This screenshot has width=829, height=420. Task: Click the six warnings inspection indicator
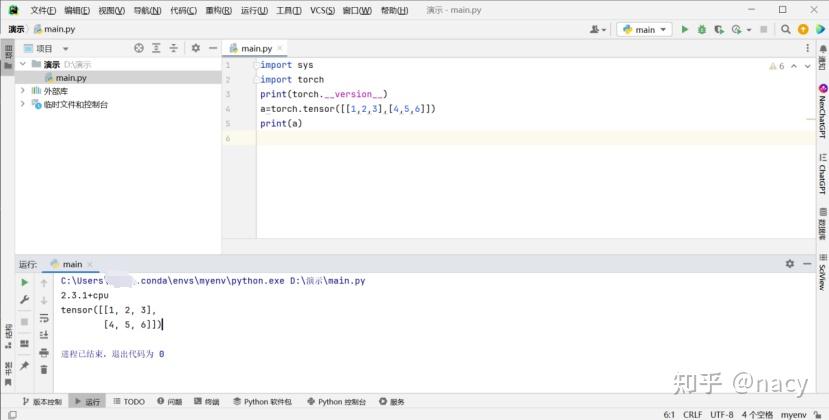click(x=777, y=66)
